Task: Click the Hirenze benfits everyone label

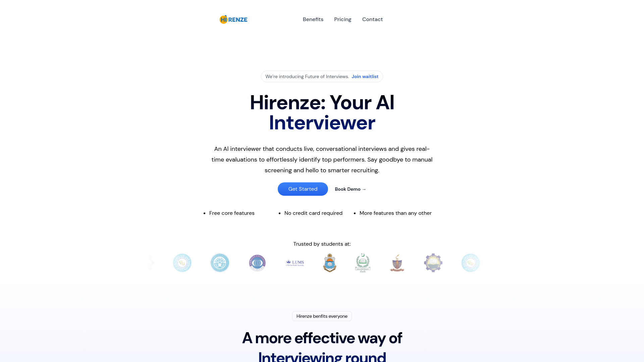Action: click(322, 316)
